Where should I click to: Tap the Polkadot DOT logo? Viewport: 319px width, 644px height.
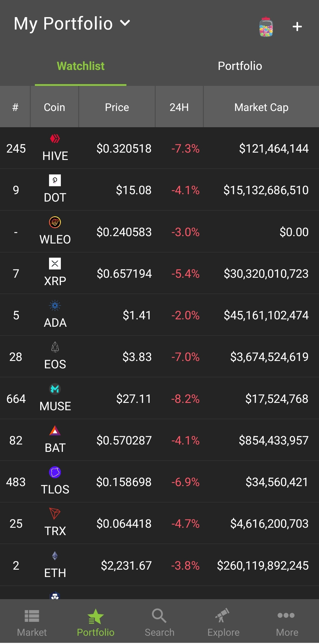pyautogui.click(x=55, y=180)
